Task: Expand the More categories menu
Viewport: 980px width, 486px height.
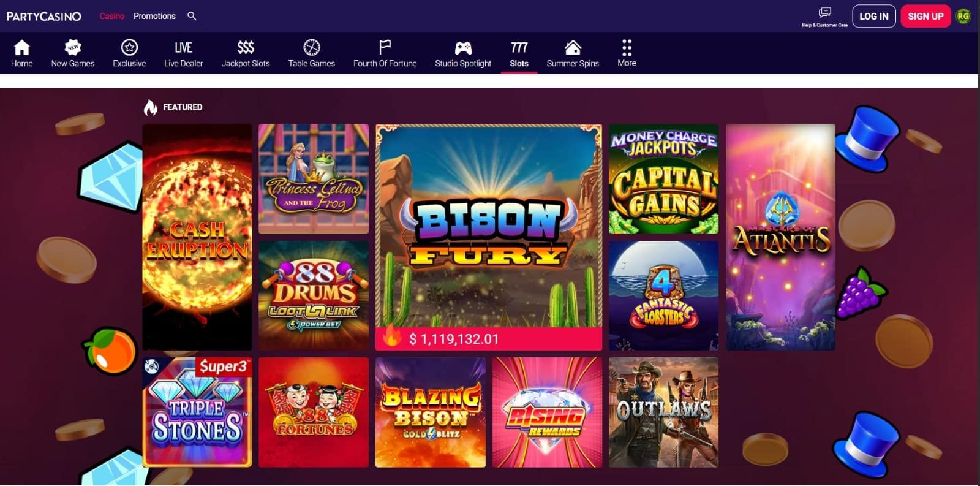Action: (x=627, y=53)
